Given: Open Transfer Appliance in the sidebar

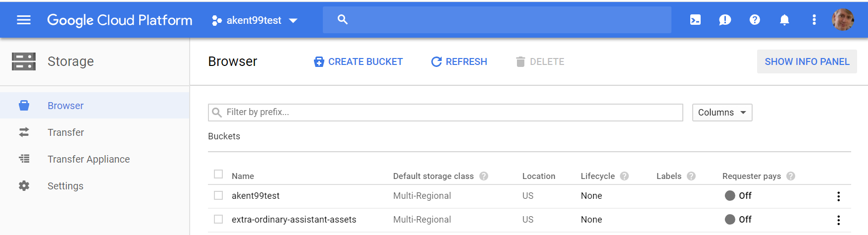Looking at the screenshot, I should [89, 159].
